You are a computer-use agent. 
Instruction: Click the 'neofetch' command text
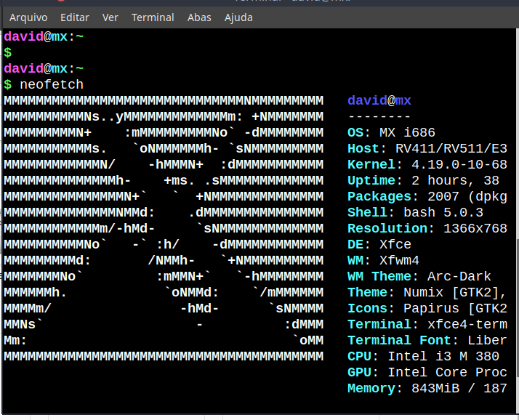[x=52, y=85]
